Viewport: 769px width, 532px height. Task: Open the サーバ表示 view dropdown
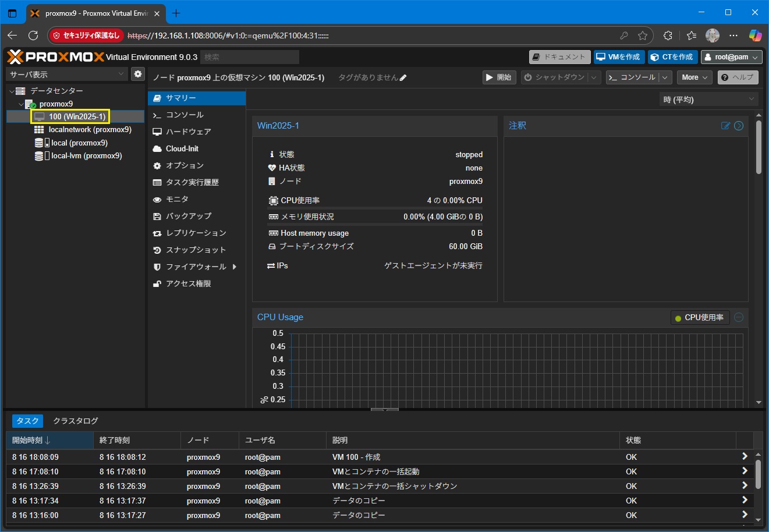[121, 74]
